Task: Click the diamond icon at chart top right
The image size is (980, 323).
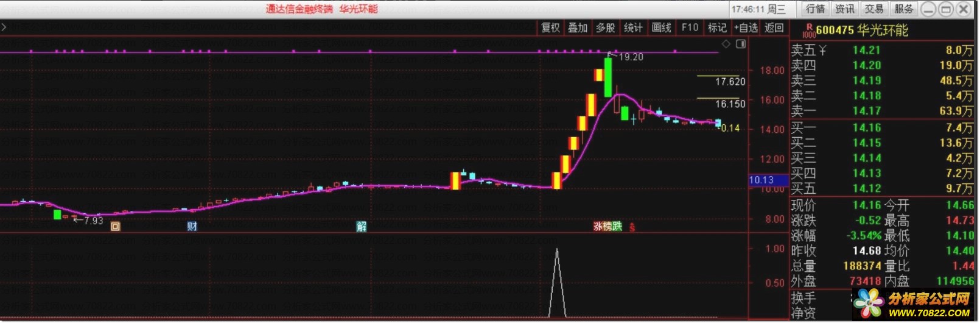Action: click(x=726, y=44)
